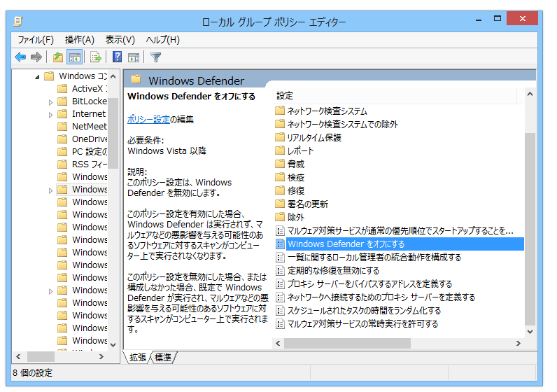Click tree pane scroll down arrow

(113, 344)
